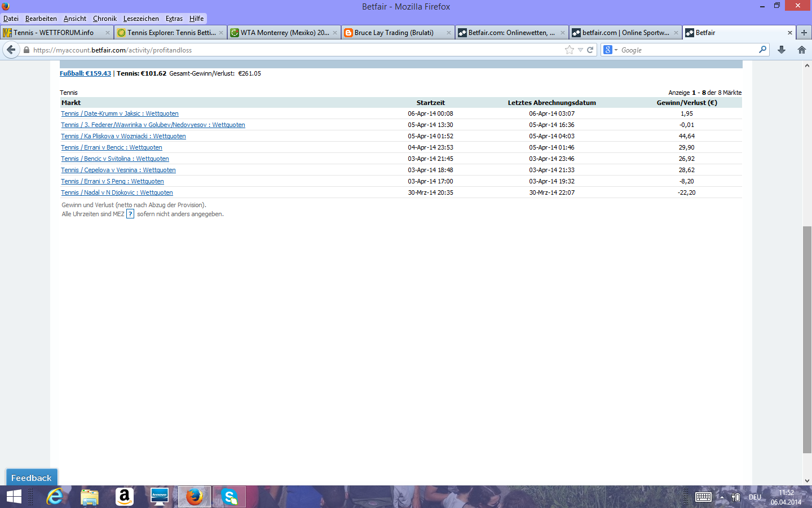Screen dimensions: 812x508
Task: Open the Fußball: €159.43 link
Action: (86, 73)
